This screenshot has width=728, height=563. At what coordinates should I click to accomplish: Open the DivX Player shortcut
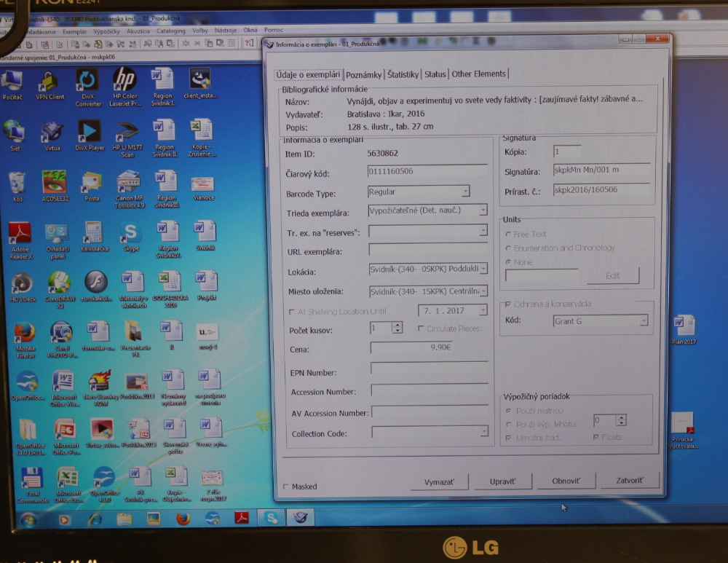[89, 132]
